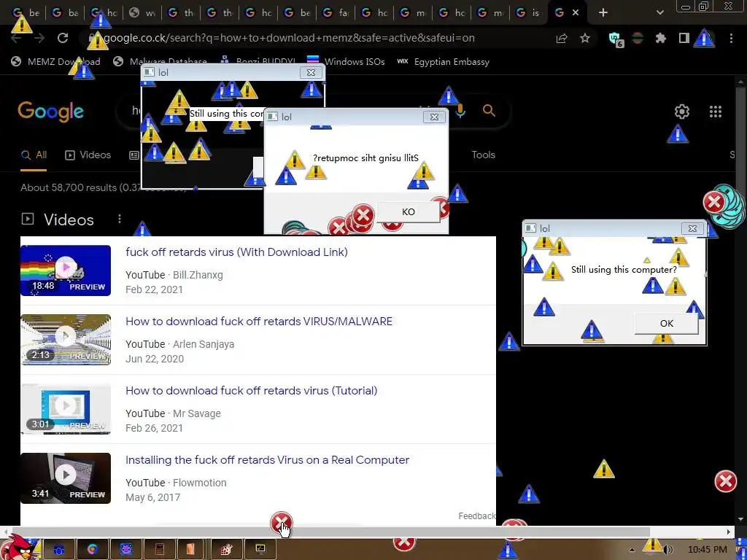This screenshot has width=747, height=560.
Task: Open Chrome's three-dot menu
Action: pyautogui.click(x=731, y=38)
